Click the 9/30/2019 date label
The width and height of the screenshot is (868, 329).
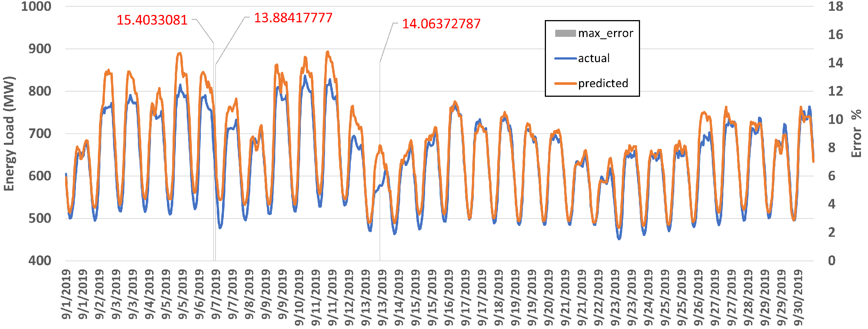coord(798,298)
